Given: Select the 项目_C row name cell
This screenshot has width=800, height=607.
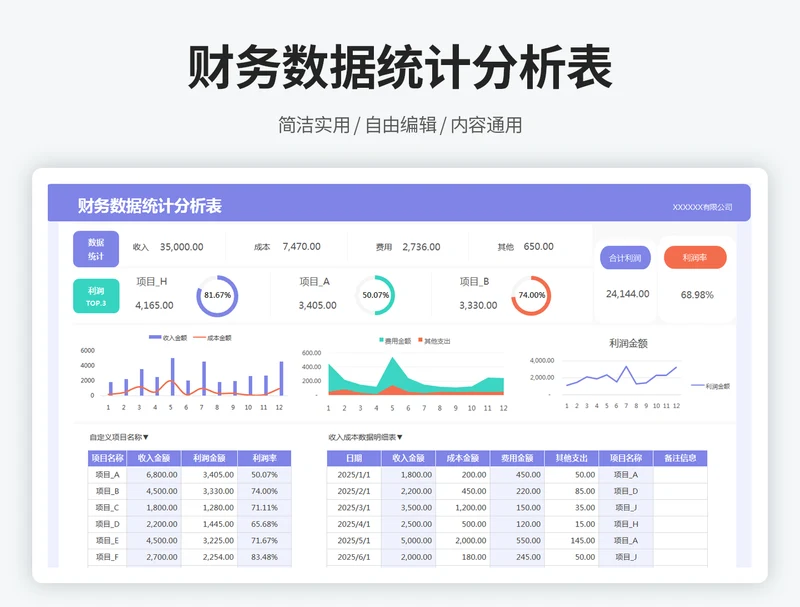Looking at the screenshot, I should click(x=107, y=508).
